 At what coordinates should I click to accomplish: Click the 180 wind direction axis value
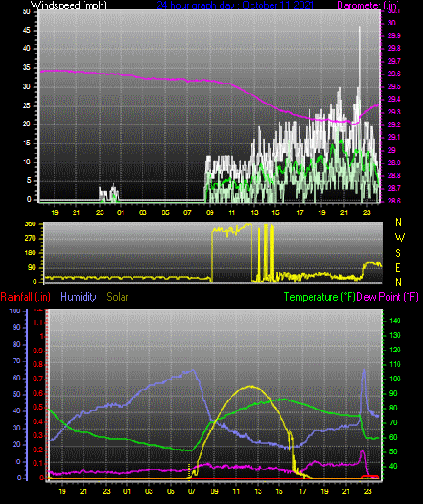30,253
